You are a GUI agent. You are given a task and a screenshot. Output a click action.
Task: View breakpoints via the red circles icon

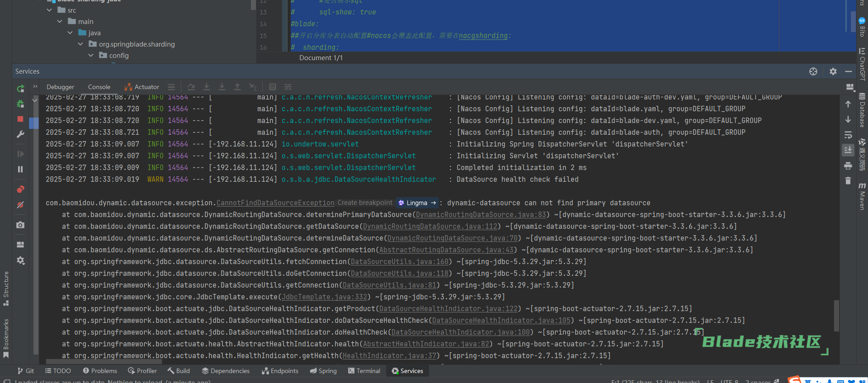click(x=20, y=189)
